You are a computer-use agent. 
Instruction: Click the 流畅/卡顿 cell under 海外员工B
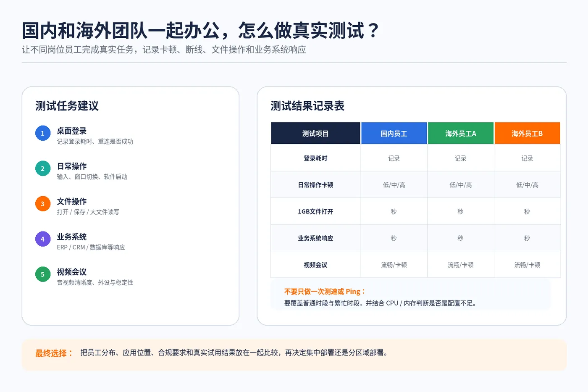point(527,265)
